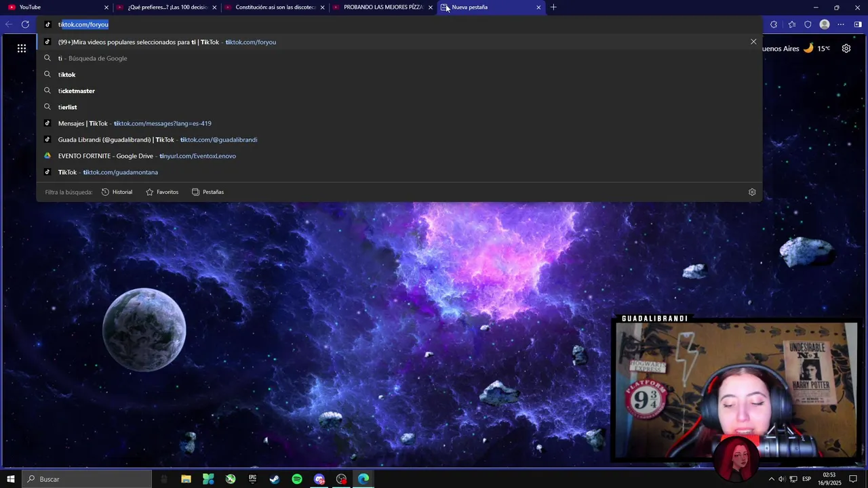
Task: Launch Steam from taskbar
Action: point(275,479)
